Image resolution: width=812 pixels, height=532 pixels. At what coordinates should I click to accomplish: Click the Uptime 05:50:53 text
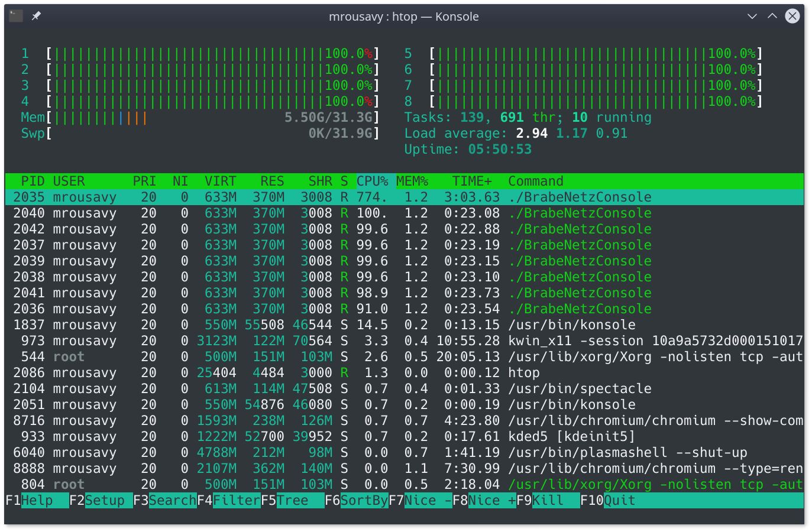[x=468, y=150]
